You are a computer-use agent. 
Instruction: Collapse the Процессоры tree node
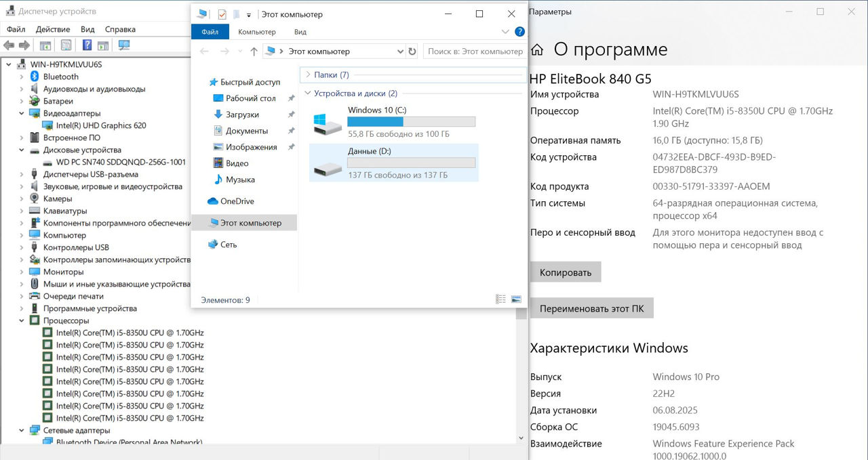(x=22, y=320)
